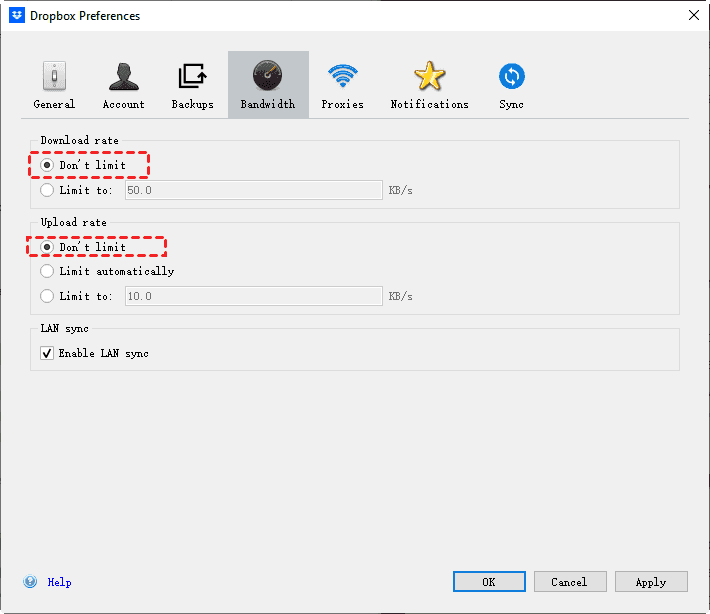This screenshot has width=710, height=614.
Task: Click the Download rate group label
Action: tap(80, 140)
